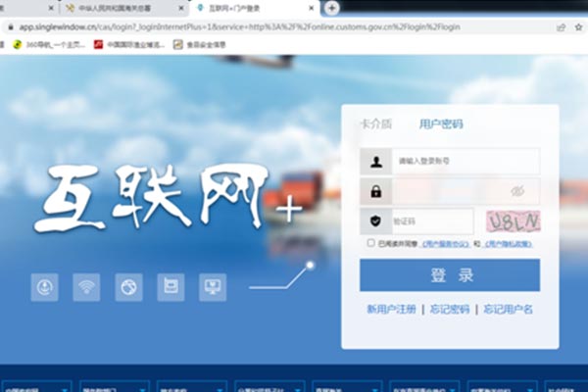Open the circular download feature icon
The width and height of the screenshot is (588, 392).
coord(45,287)
